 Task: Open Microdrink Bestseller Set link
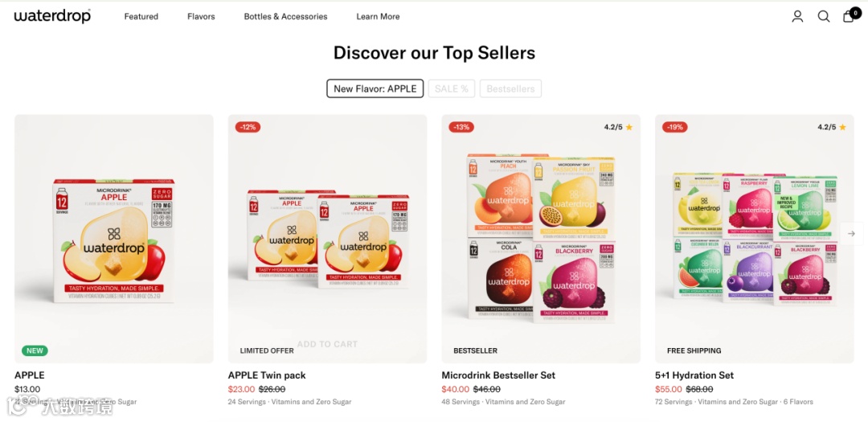click(498, 375)
